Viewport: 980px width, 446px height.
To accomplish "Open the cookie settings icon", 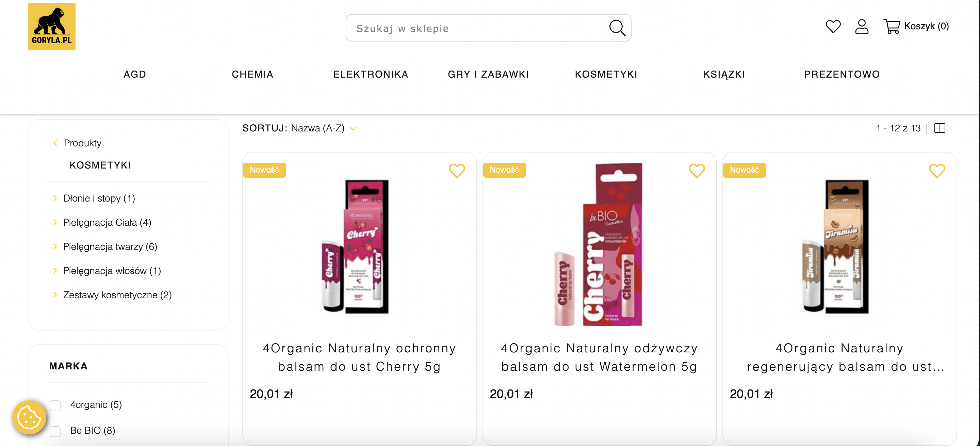I will click(x=29, y=417).
